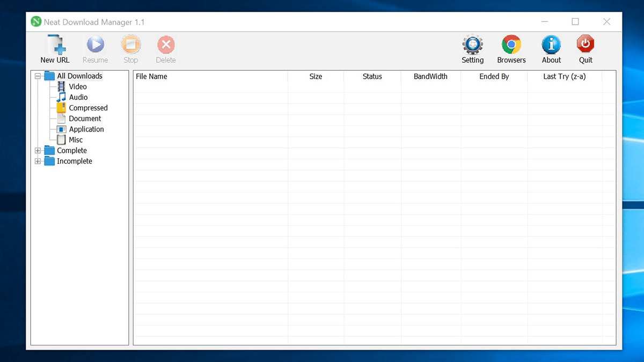The width and height of the screenshot is (644, 362).
Task: Select the Document category
Action: 85,119
